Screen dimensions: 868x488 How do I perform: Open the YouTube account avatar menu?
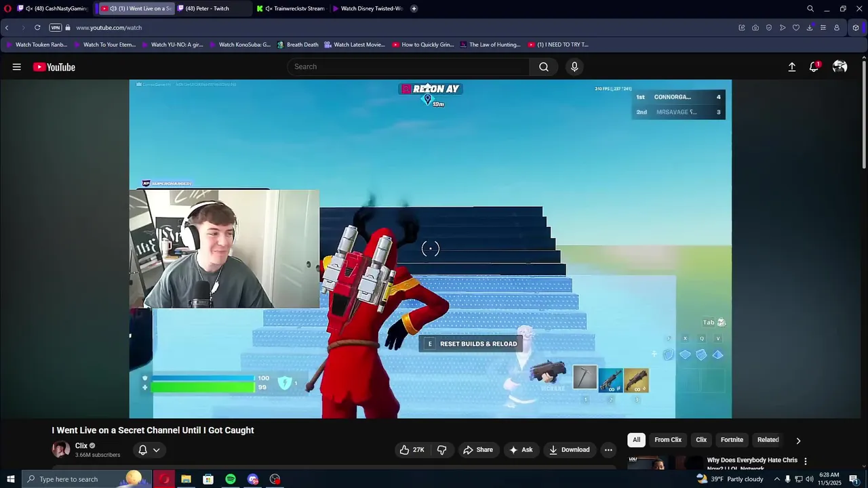(x=840, y=66)
